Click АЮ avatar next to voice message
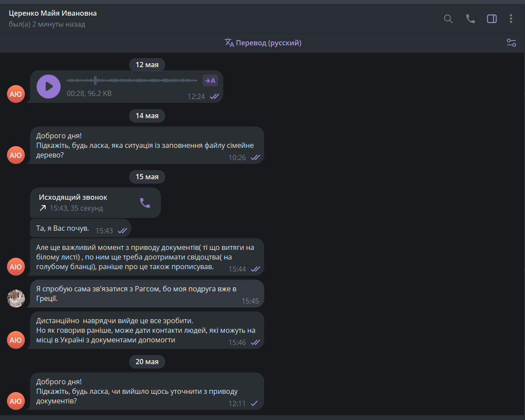This screenshot has width=525, height=420. click(x=16, y=94)
